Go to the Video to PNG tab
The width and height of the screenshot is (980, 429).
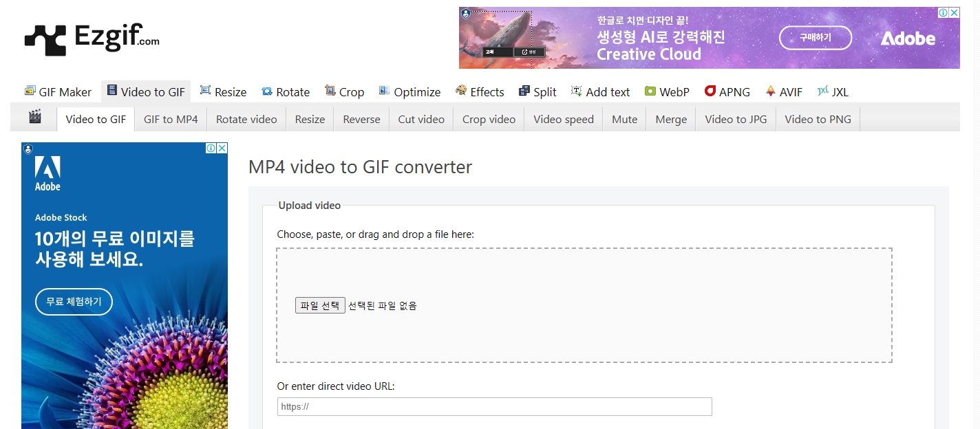[818, 119]
